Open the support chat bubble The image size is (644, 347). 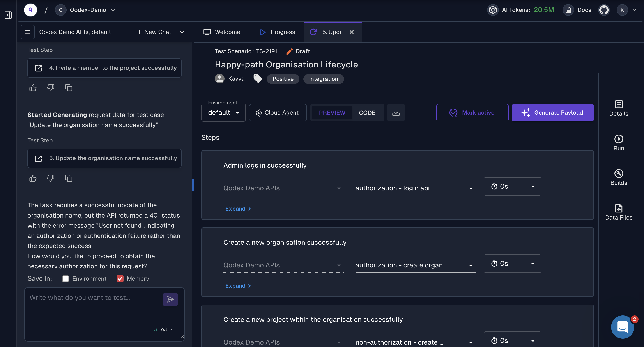[622, 327]
